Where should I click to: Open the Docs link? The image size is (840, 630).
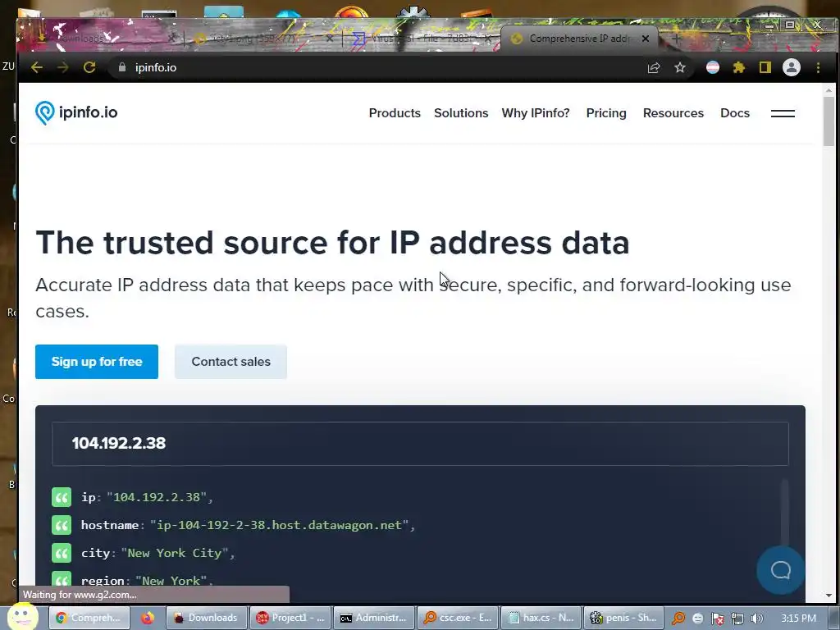(735, 113)
